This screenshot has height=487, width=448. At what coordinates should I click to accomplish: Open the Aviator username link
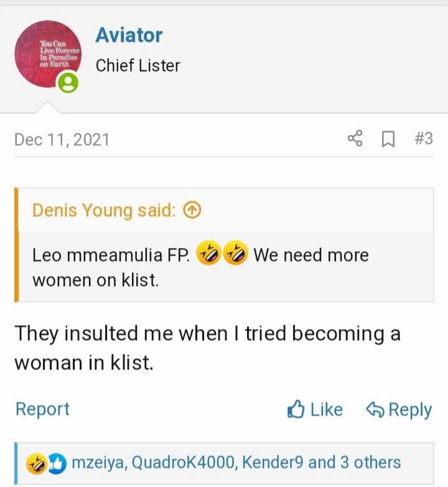click(129, 35)
